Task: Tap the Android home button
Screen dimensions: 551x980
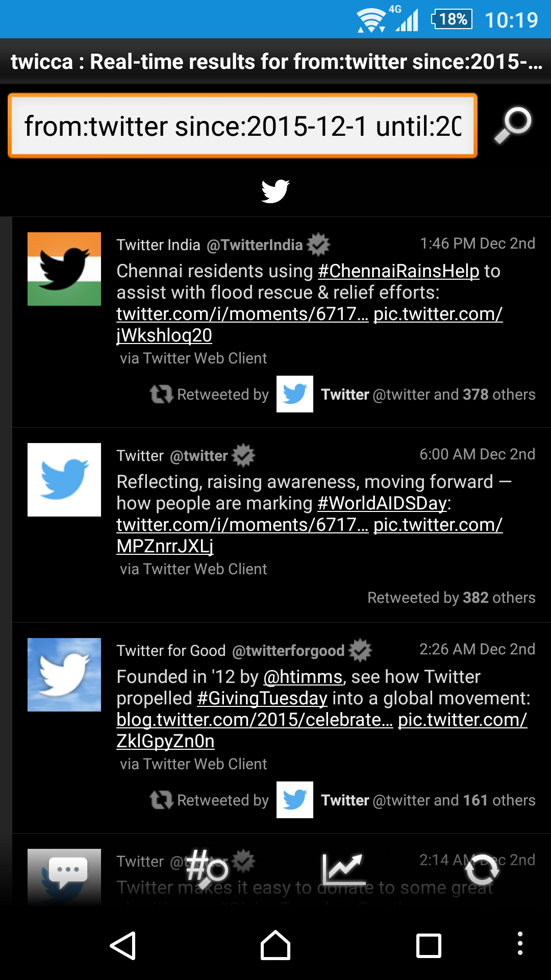Action: pyautogui.click(x=275, y=945)
